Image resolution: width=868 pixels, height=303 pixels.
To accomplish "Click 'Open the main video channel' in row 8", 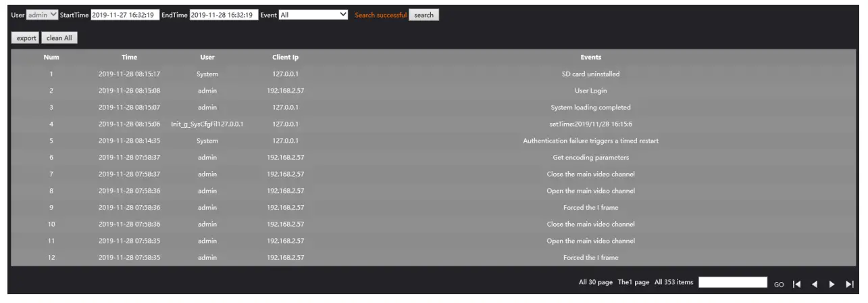I will [591, 190].
